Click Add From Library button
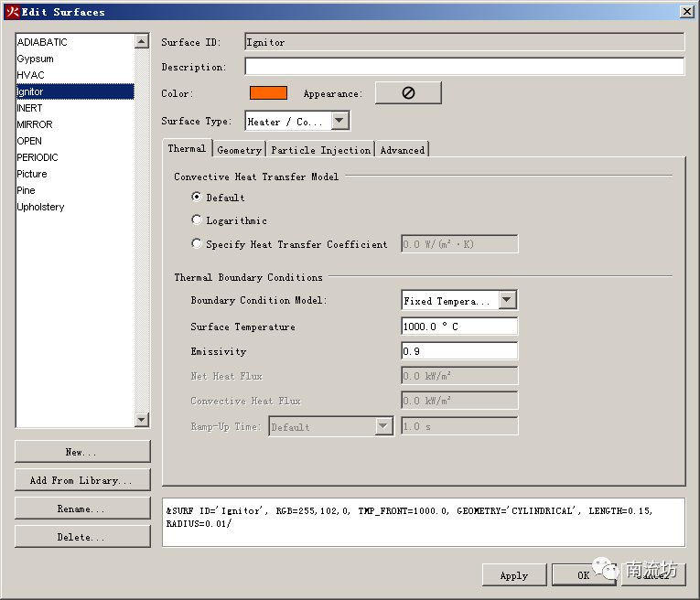700x600 pixels. [81, 480]
